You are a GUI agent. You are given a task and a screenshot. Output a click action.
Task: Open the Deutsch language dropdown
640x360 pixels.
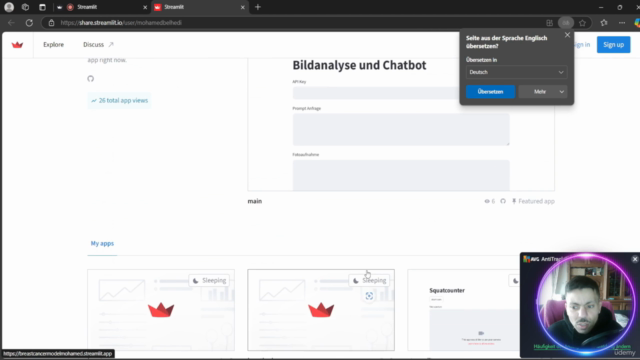click(x=516, y=72)
